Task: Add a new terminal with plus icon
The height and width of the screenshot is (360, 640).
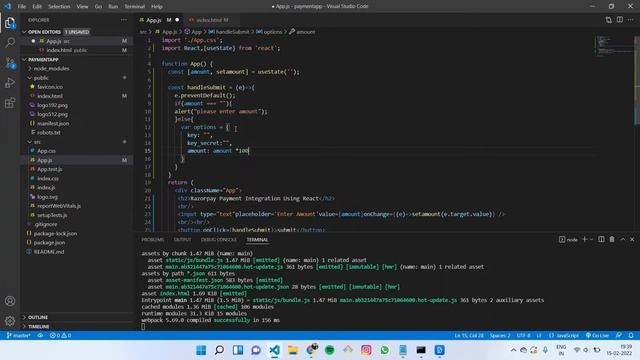Action: point(584,239)
